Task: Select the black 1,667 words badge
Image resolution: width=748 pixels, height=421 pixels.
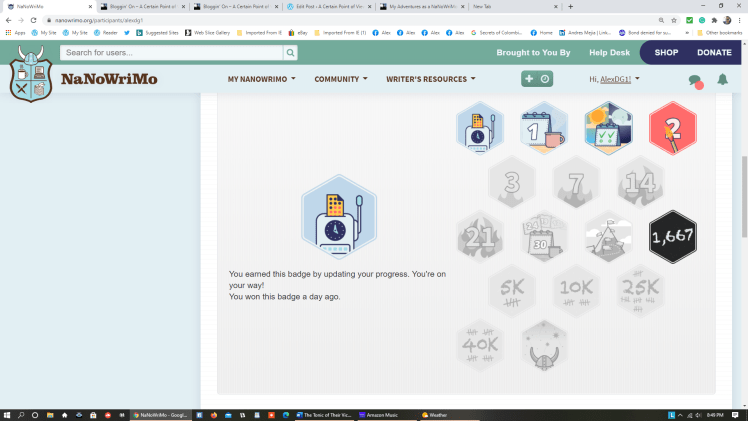Action: pyautogui.click(x=672, y=237)
